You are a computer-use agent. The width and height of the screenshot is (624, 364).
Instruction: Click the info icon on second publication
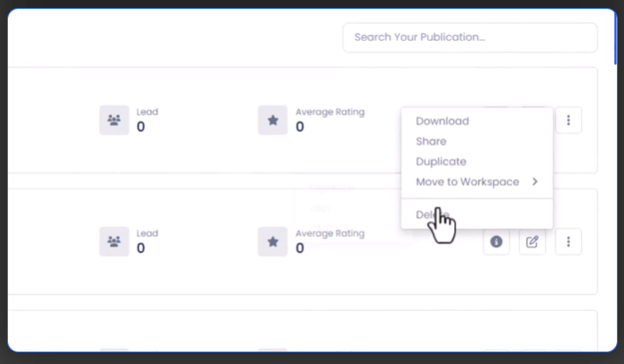coord(496,241)
